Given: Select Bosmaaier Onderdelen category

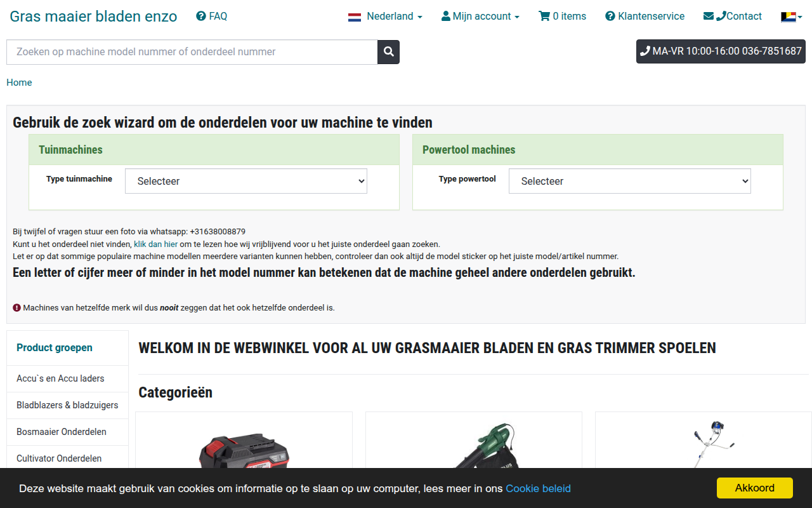Looking at the screenshot, I should 67,432.
